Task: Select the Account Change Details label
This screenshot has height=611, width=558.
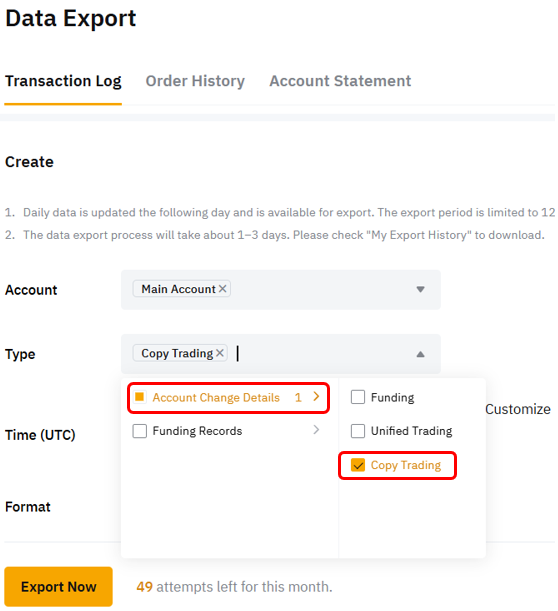Action: click(216, 397)
